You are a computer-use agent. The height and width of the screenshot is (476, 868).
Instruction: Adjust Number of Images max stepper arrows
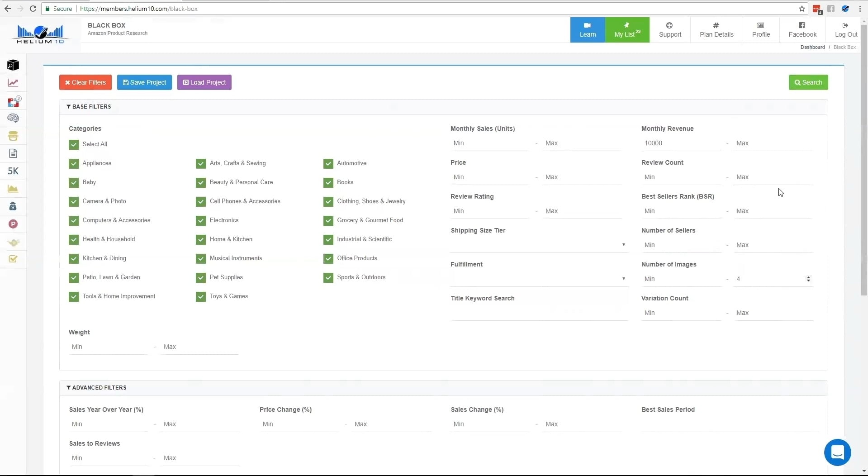point(808,279)
